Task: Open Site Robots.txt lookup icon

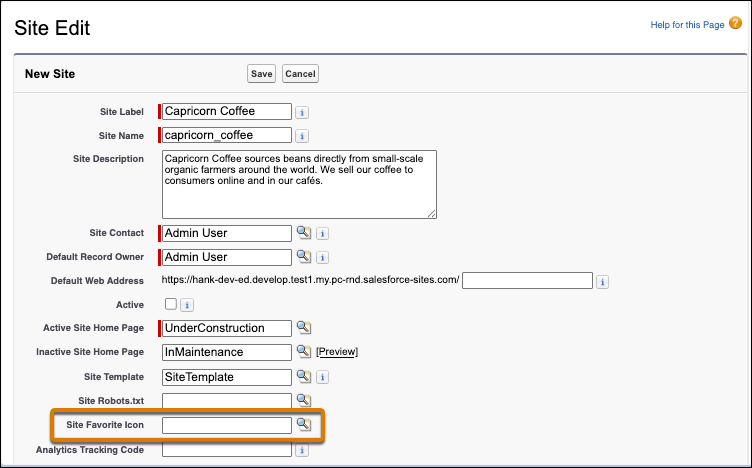Action: coord(304,400)
